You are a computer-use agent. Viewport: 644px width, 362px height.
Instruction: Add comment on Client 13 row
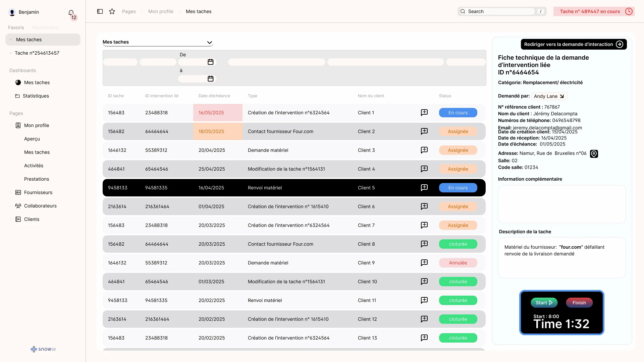[x=424, y=338]
